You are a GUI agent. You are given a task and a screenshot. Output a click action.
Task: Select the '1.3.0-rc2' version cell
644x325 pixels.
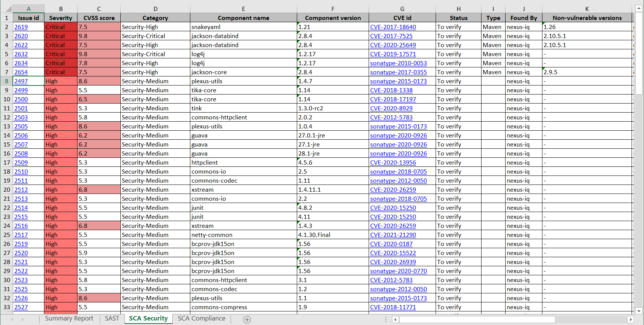333,108
